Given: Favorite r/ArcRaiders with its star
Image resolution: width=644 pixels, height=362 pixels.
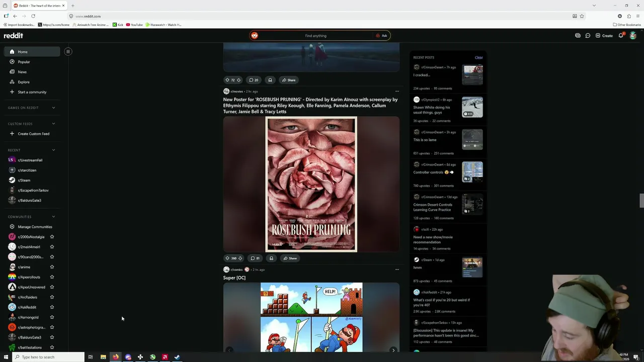Looking at the screenshot, I should pyautogui.click(x=52, y=297).
